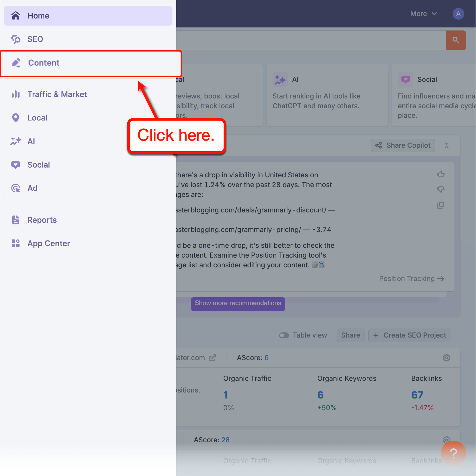
Task: Select the Local pin icon
Action: [x=16, y=118]
